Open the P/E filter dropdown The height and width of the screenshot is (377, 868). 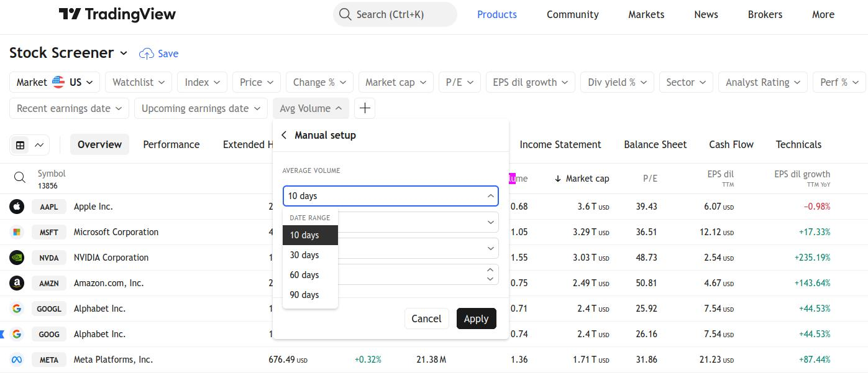pyautogui.click(x=459, y=82)
